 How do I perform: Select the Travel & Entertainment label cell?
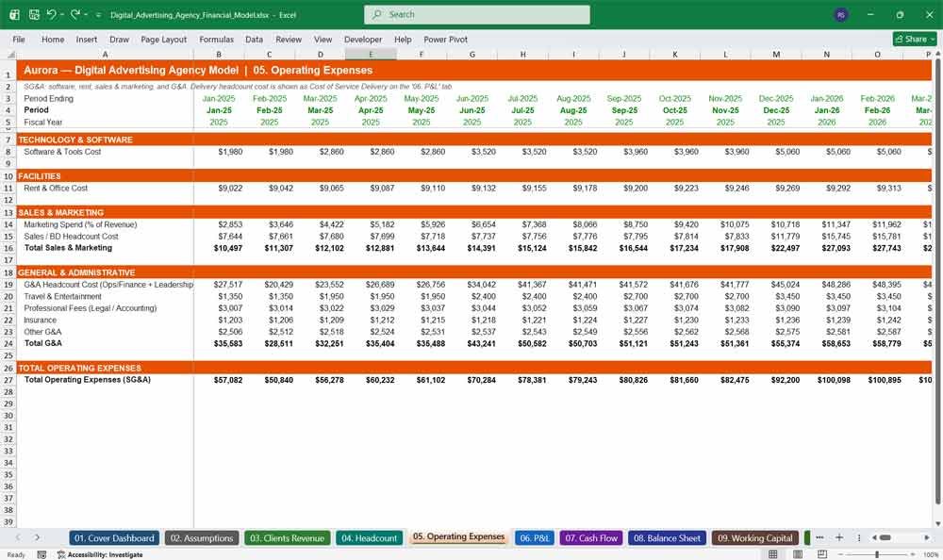(105, 297)
